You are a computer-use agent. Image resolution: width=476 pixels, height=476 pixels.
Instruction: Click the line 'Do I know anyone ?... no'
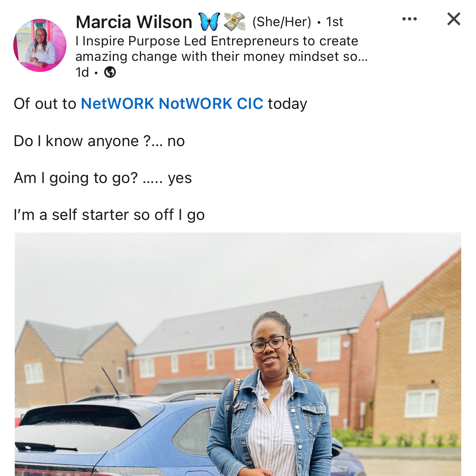[x=99, y=141]
